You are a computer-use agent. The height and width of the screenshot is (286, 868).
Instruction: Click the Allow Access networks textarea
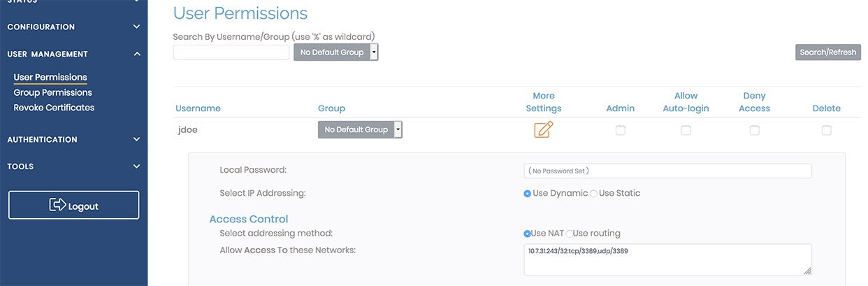[667, 259]
